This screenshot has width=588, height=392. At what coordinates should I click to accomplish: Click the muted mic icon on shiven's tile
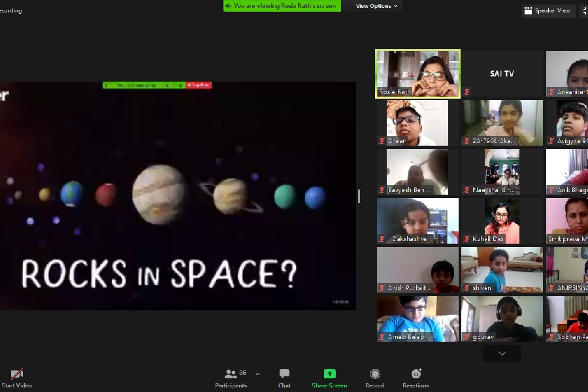[466, 288]
